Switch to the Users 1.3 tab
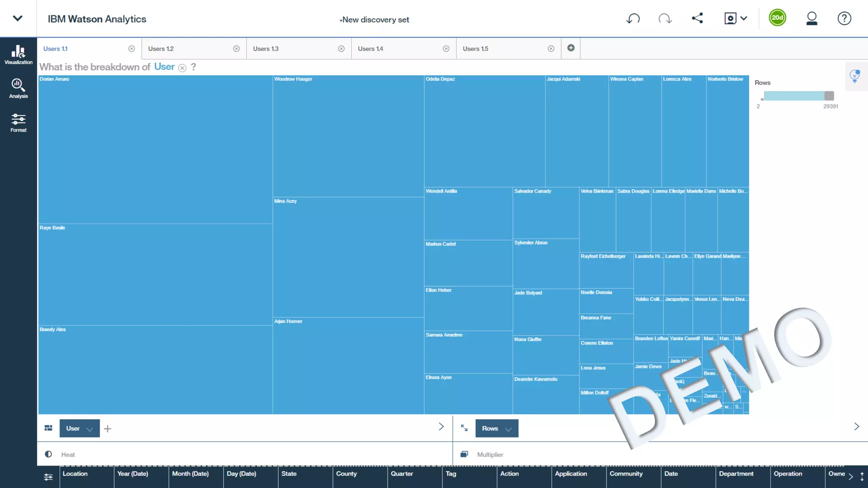The width and height of the screenshot is (868, 488). coord(266,49)
